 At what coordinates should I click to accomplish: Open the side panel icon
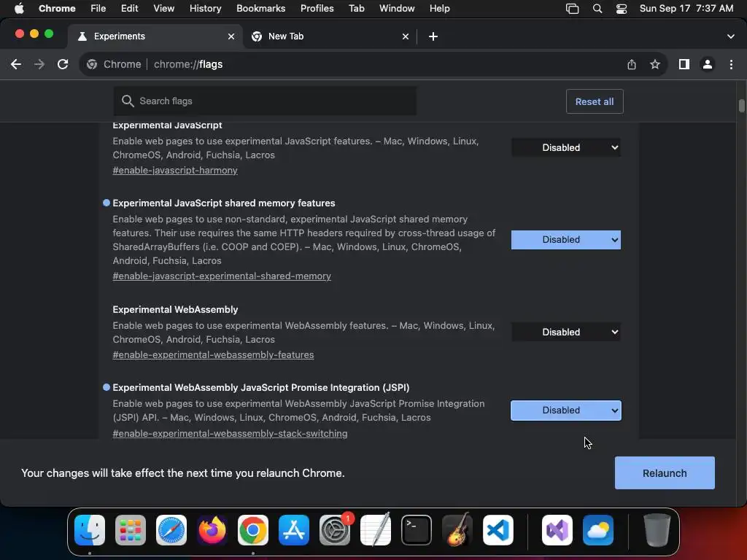click(684, 64)
